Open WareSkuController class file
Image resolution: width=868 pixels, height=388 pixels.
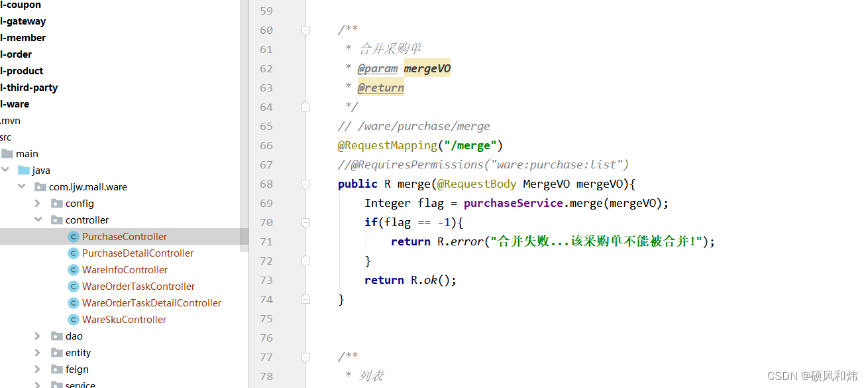click(x=125, y=320)
